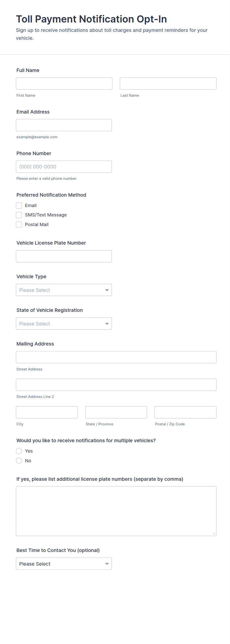Open the Best Time to Contact dropdown

pyautogui.click(x=64, y=564)
